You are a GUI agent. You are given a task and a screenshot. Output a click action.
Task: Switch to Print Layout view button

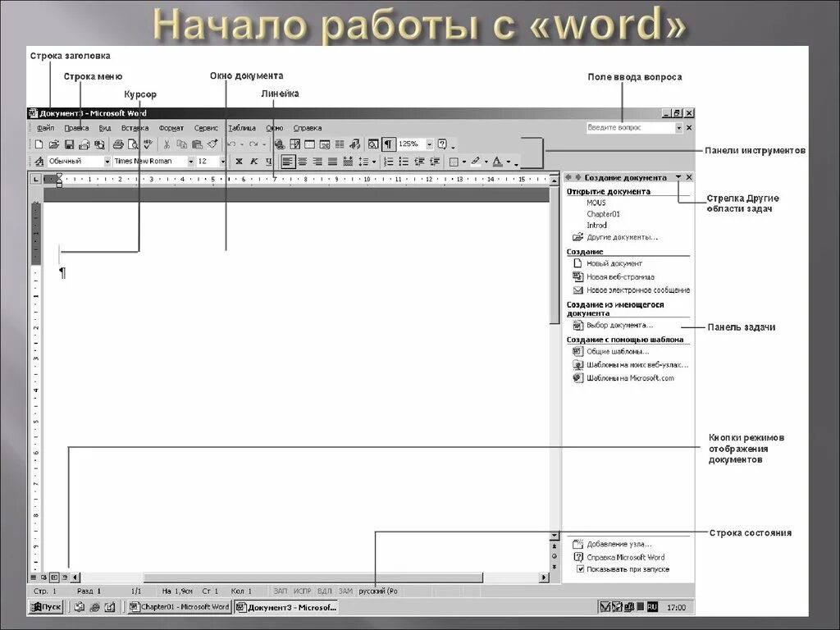(x=54, y=577)
